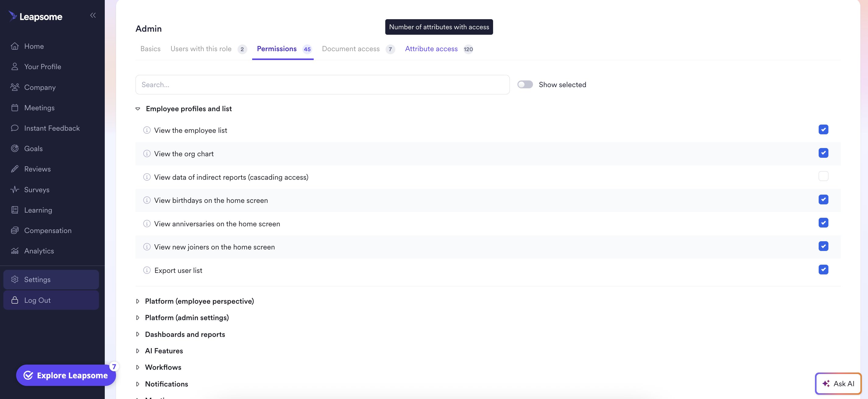Open Analytics in the sidebar

click(39, 251)
